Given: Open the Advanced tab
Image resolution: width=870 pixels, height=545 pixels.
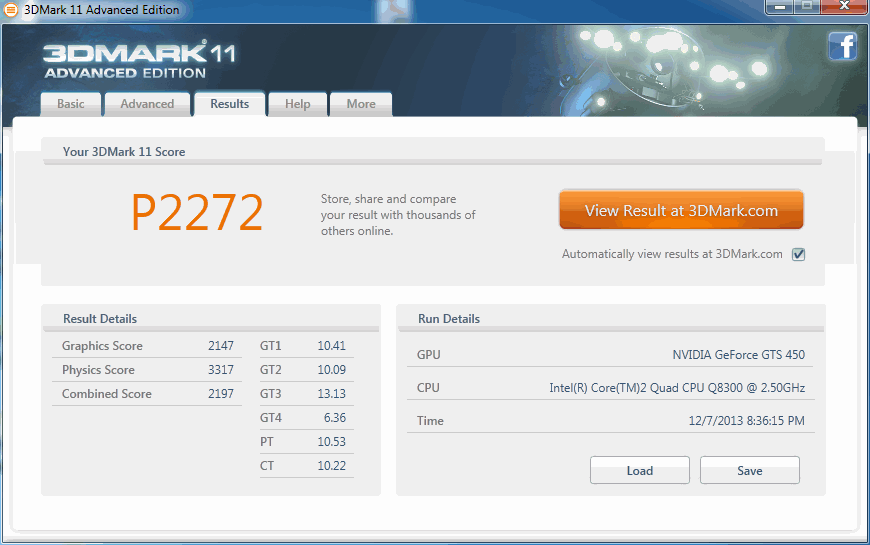Looking at the screenshot, I should click(x=147, y=104).
